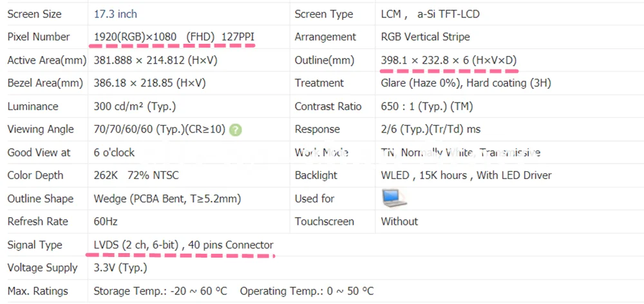The width and height of the screenshot is (644, 304).
Task: Click the 300 cd/m² luminance value
Action: point(135,107)
